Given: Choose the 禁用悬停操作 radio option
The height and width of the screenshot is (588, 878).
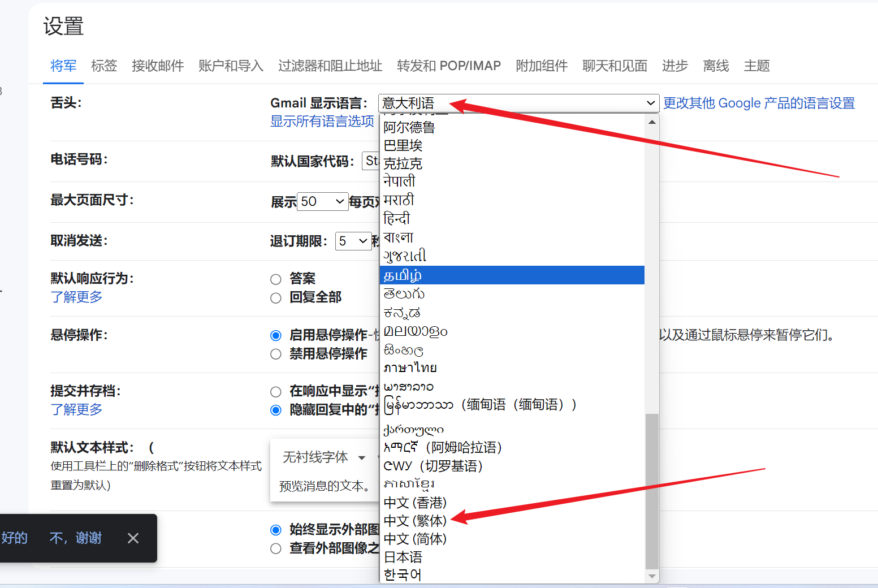Looking at the screenshot, I should tap(276, 354).
